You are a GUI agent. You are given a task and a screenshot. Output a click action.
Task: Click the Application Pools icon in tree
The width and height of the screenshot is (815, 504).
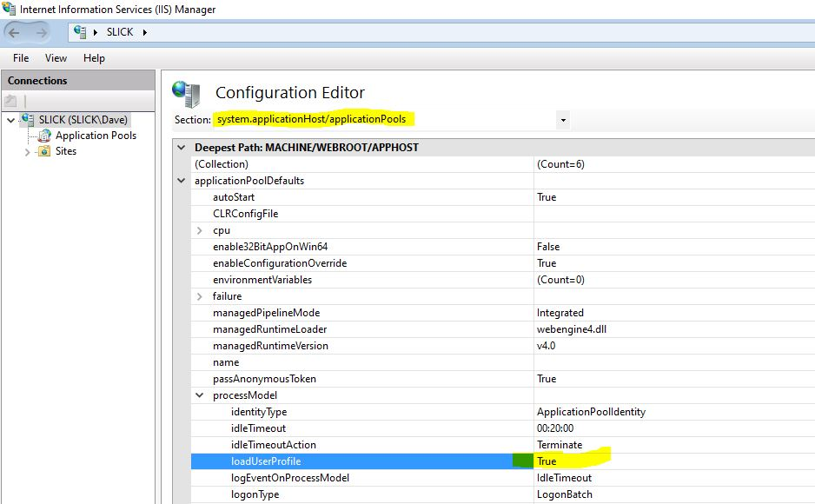44,136
